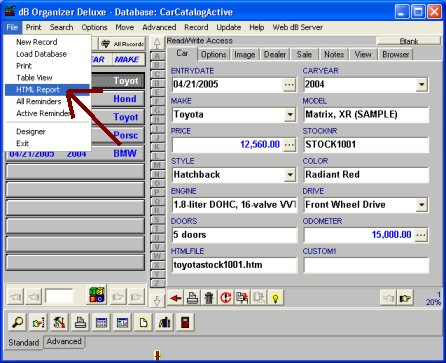Click the colored ABCD blocks icon
Image resolution: width=446 pixels, height=363 pixels.
pyautogui.click(x=97, y=295)
